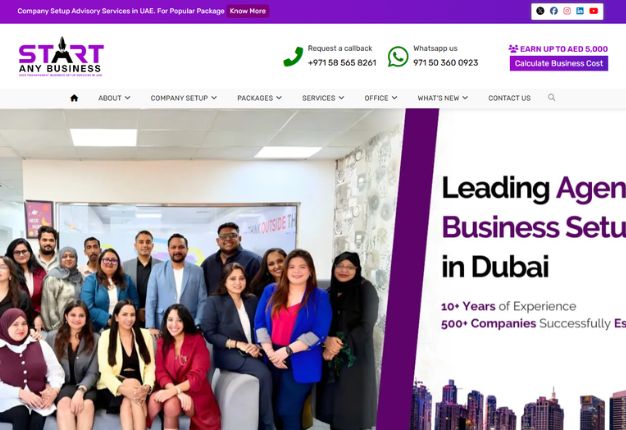Go to Contact Us page
Viewport: 626px width, 430px height.
pyautogui.click(x=509, y=98)
